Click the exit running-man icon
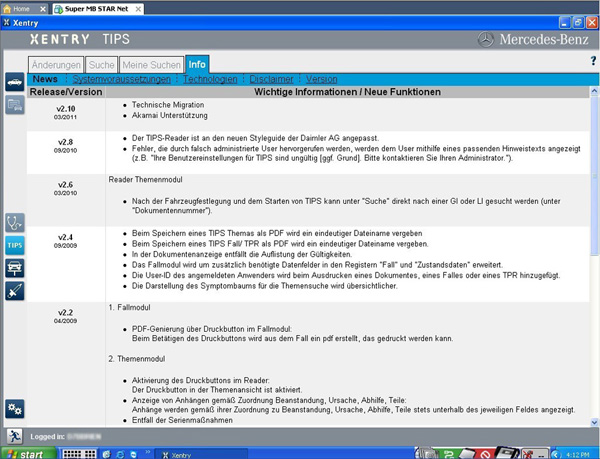The width and height of the screenshot is (600, 459). [15, 436]
